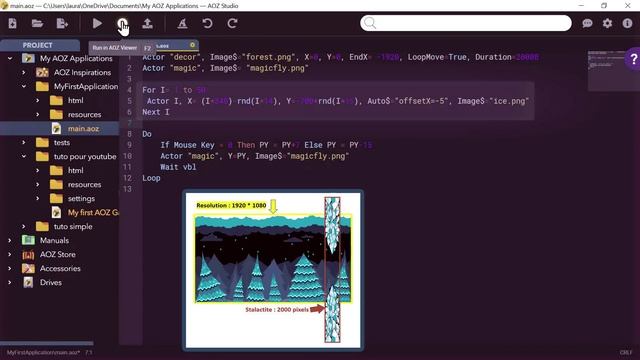
Task: Open the information icon
Action: click(627, 23)
